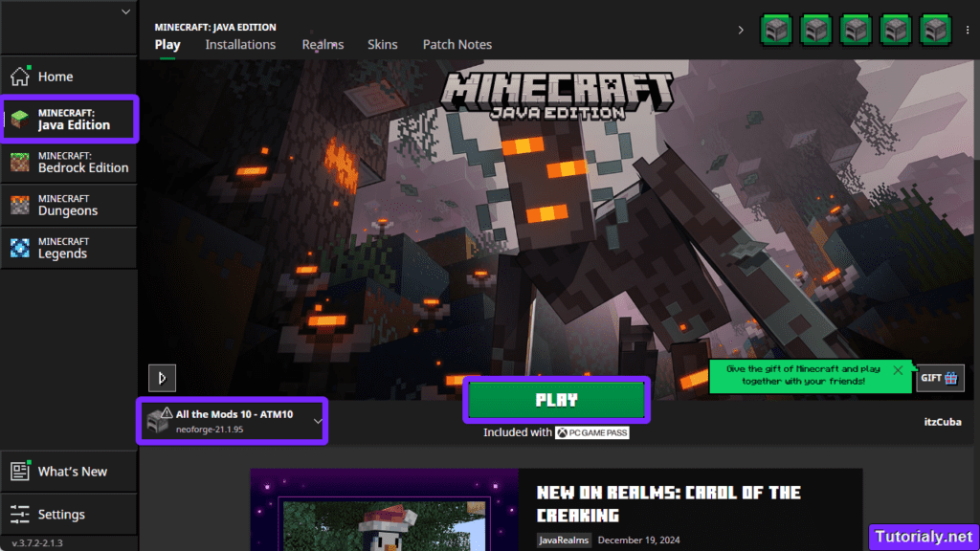Click the second furnace quick-launch icon
980x551 pixels.
(x=815, y=30)
